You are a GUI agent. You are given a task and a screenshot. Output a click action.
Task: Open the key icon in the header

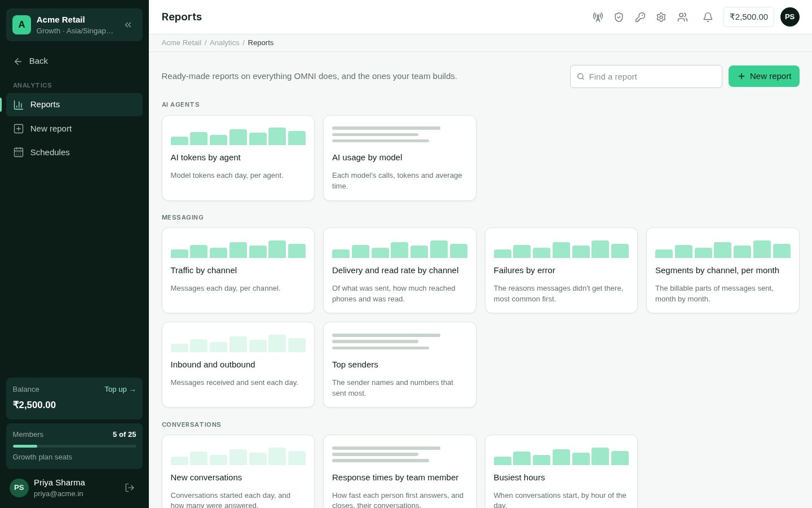click(x=640, y=17)
